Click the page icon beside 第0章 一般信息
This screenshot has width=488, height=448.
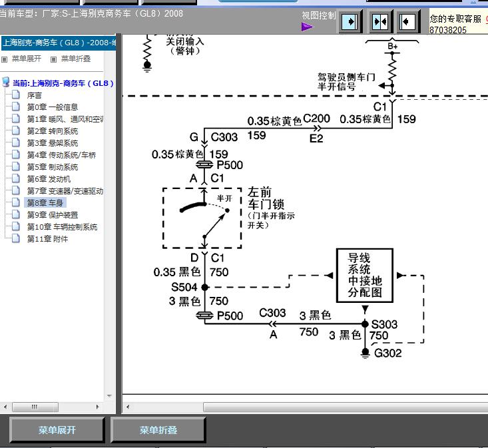tap(15, 107)
